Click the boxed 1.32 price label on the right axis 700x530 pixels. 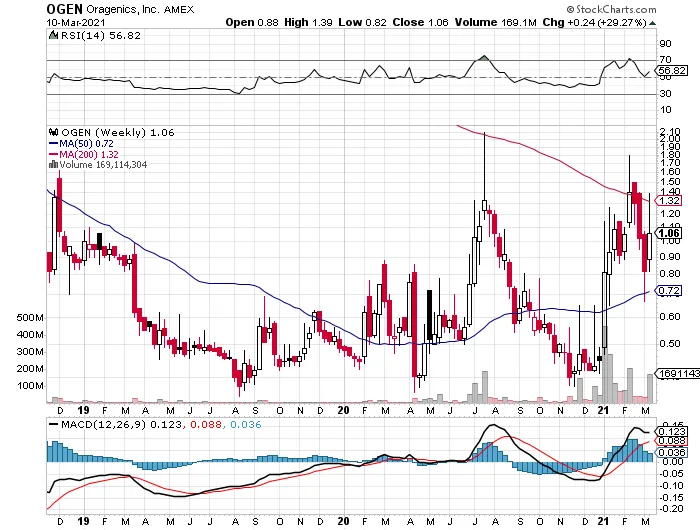coord(669,201)
